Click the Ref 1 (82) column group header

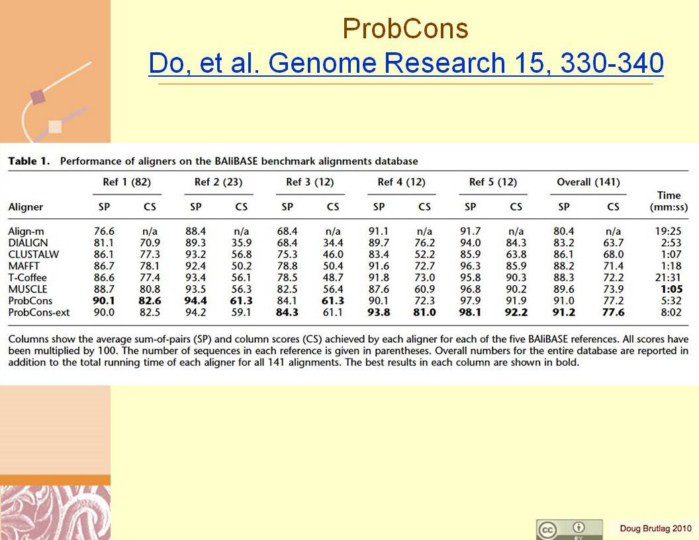pos(126,183)
